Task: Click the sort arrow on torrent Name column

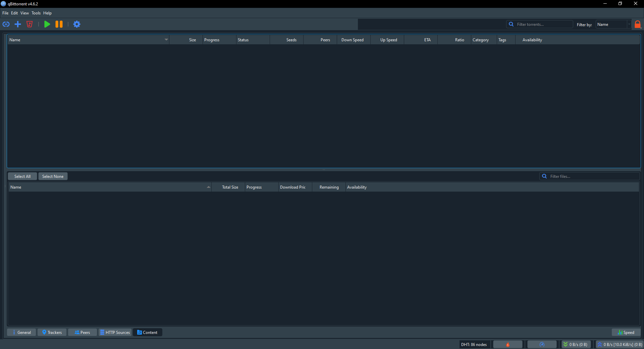Action: (x=166, y=40)
